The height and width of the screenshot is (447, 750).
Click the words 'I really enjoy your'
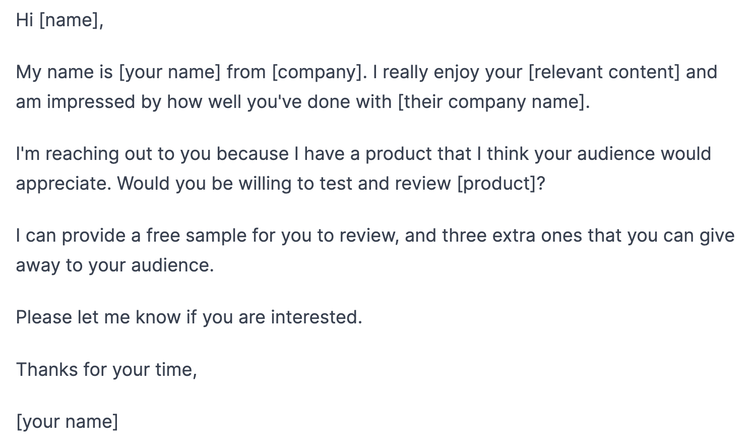coord(447,72)
